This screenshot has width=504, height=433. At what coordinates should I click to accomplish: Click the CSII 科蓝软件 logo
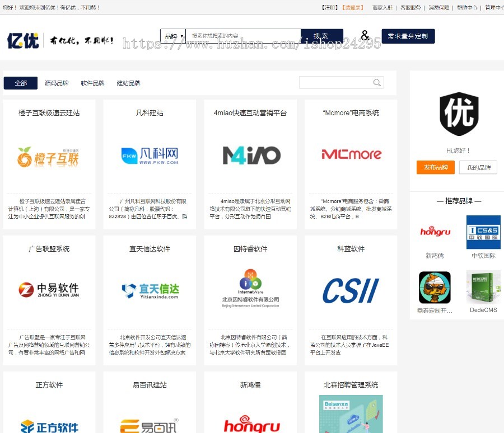click(351, 290)
